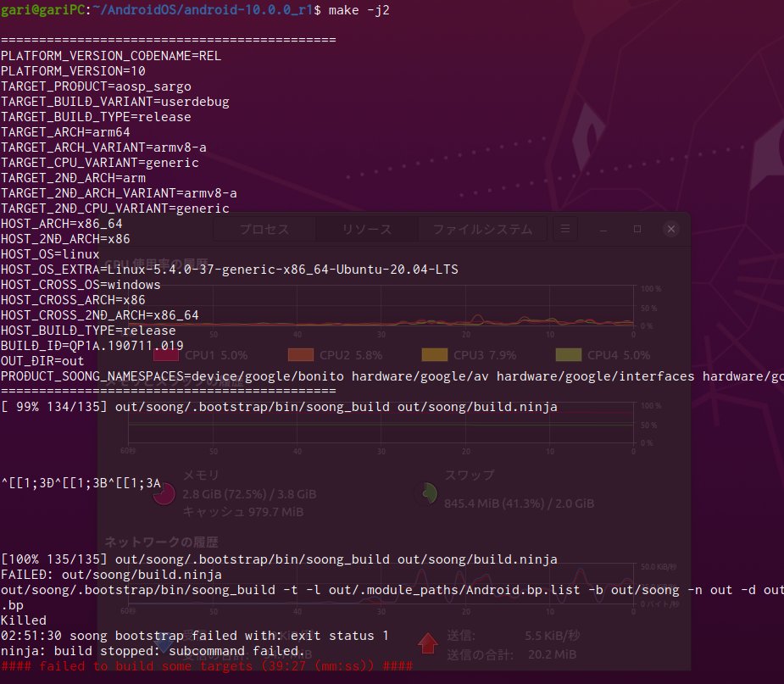This screenshot has width=784, height=684.
Task: Click the CPU usage history graph
Action: (381, 306)
